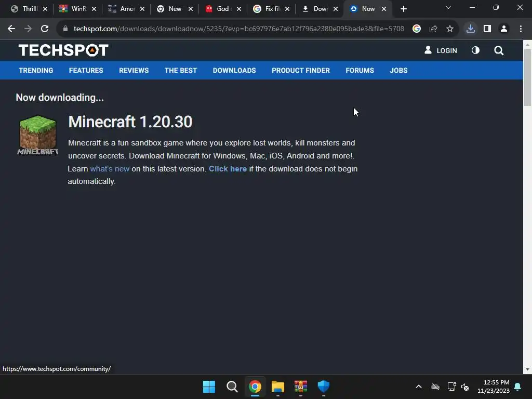The width and height of the screenshot is (532, 399).
Task: Open Chrome profile menu
Action: click(x=504, y=29)
